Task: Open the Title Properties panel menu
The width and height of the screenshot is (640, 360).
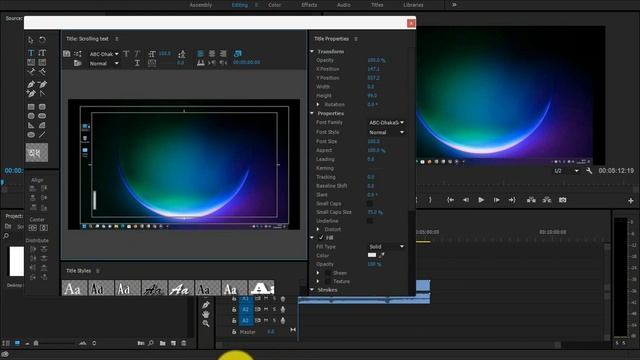Action: point(356,39)
